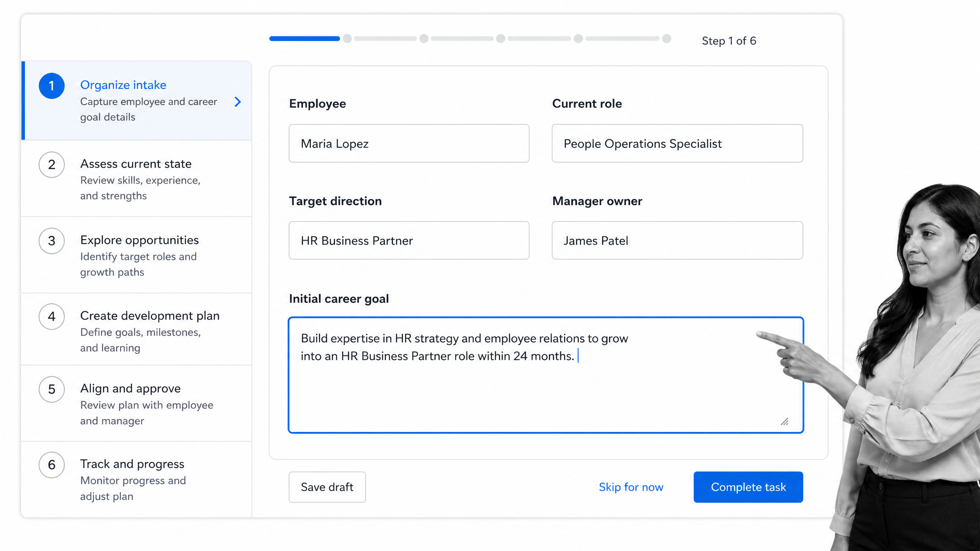
Task: Focus the Employee field with Maria Lopez
Action: 409,143
